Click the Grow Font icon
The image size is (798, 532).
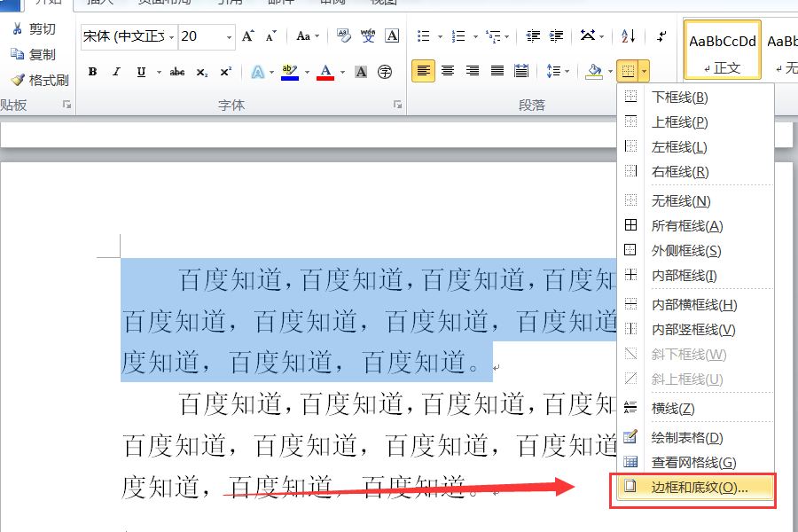248,36
